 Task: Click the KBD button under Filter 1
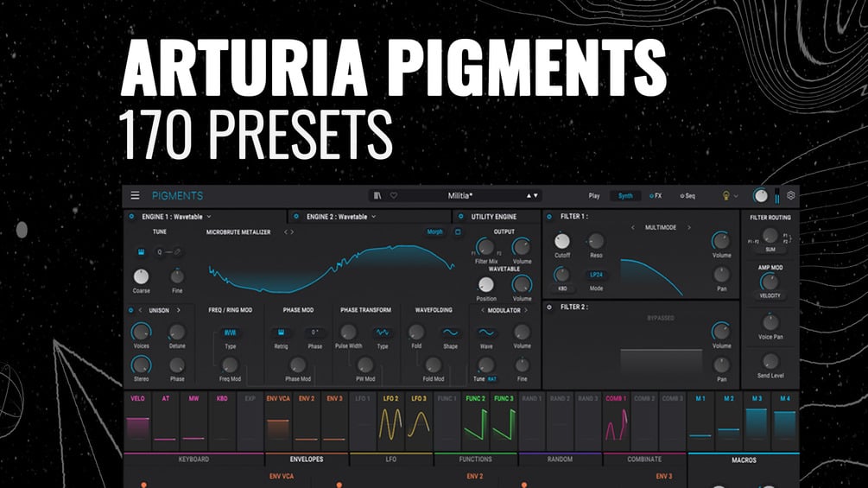tap(562, 288)
